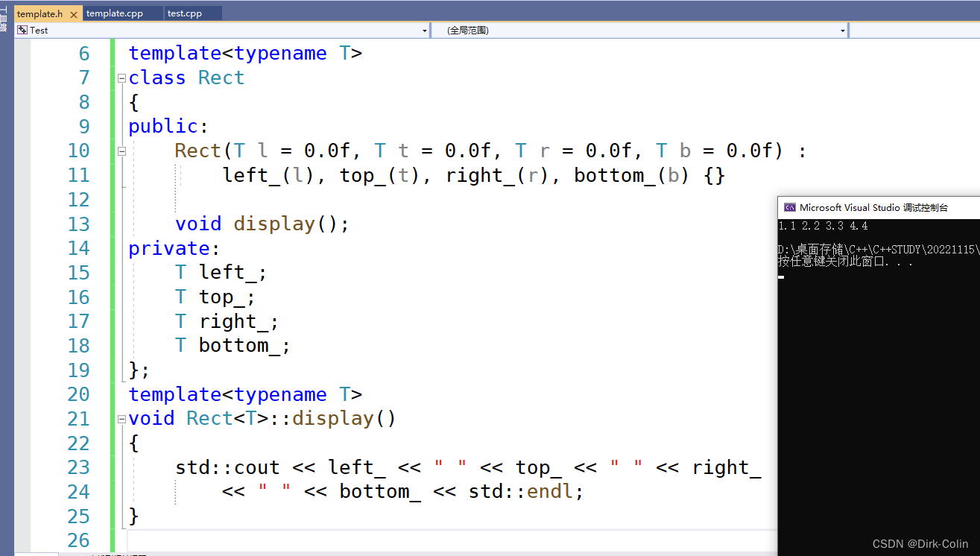Click the 'Rect' constructor name on line 10
Screen dimensions: 980x556
click(x=198, y=151)
